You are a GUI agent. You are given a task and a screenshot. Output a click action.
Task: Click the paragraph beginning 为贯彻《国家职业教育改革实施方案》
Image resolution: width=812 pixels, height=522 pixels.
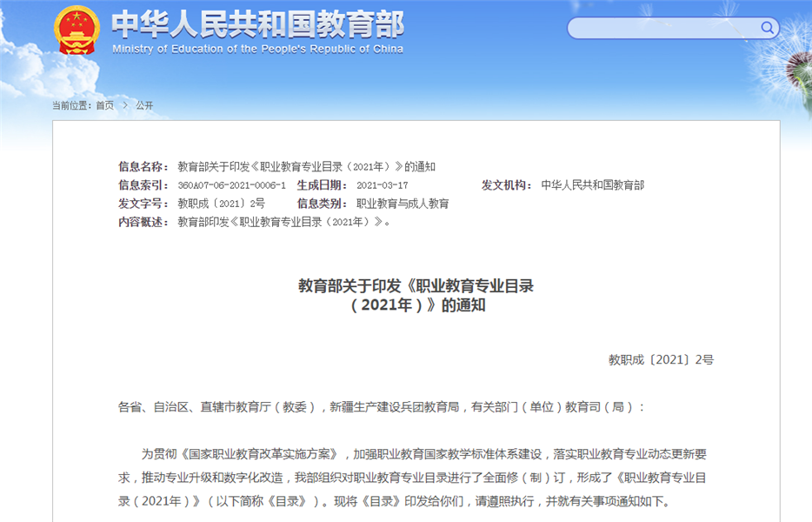pyautogui.click(x=416, y=478)
